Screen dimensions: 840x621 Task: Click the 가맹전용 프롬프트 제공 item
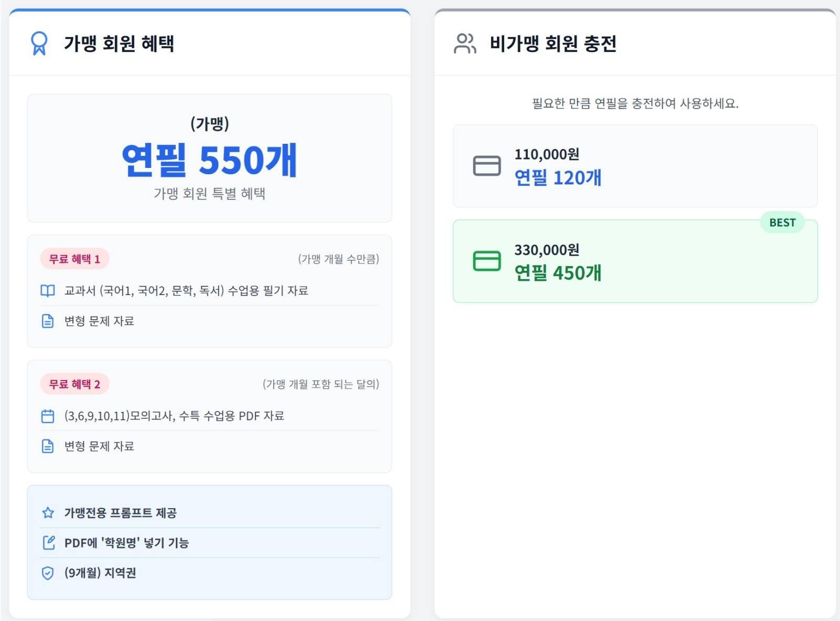[120, 513]
